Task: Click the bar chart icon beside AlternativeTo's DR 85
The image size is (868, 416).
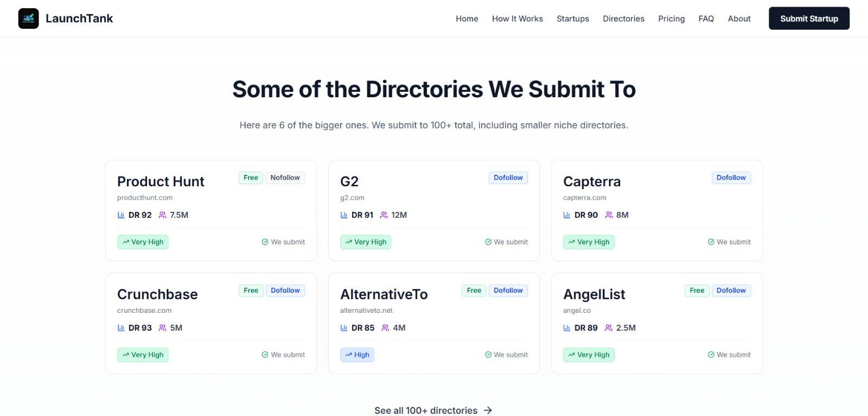Action: click(x=344, y=328)
